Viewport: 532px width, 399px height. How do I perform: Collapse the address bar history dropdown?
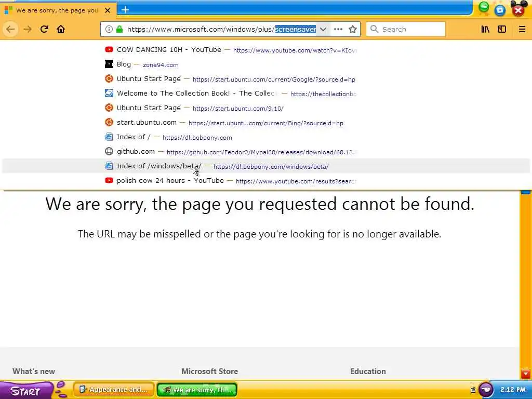point(323,29)
